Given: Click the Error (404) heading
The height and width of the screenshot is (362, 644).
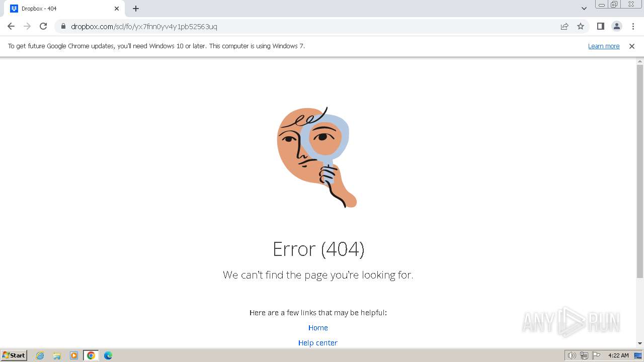Looking at the screenshot, I should pos(318,249).
